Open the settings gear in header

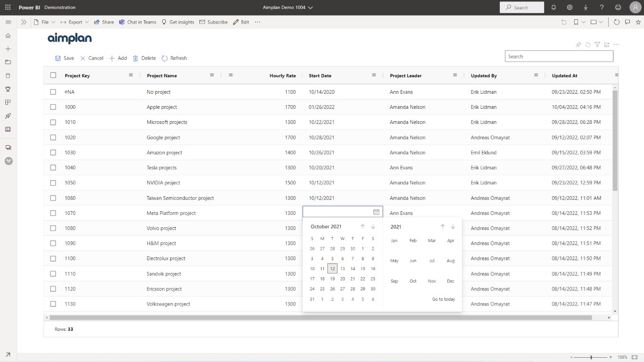(570, 8)
